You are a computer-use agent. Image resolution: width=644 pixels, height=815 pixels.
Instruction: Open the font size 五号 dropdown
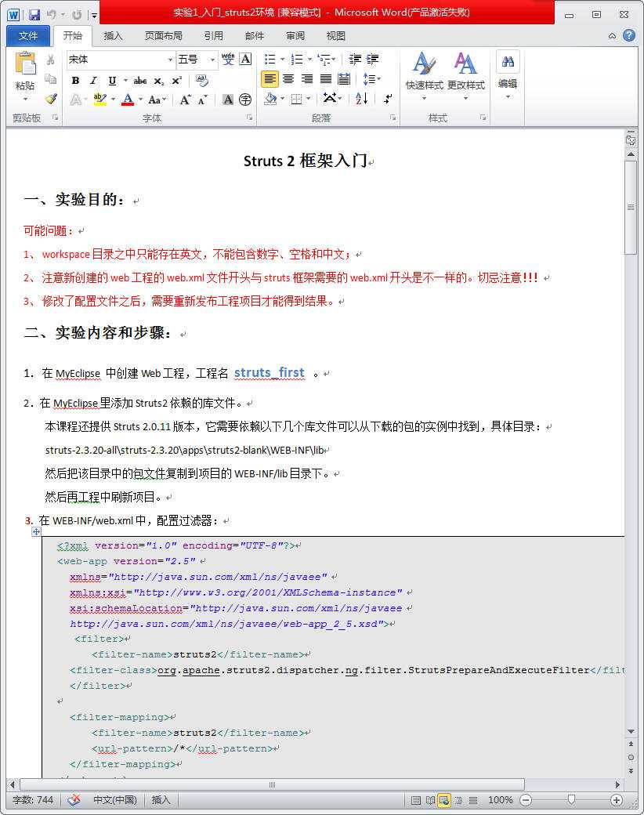point(212,60)
